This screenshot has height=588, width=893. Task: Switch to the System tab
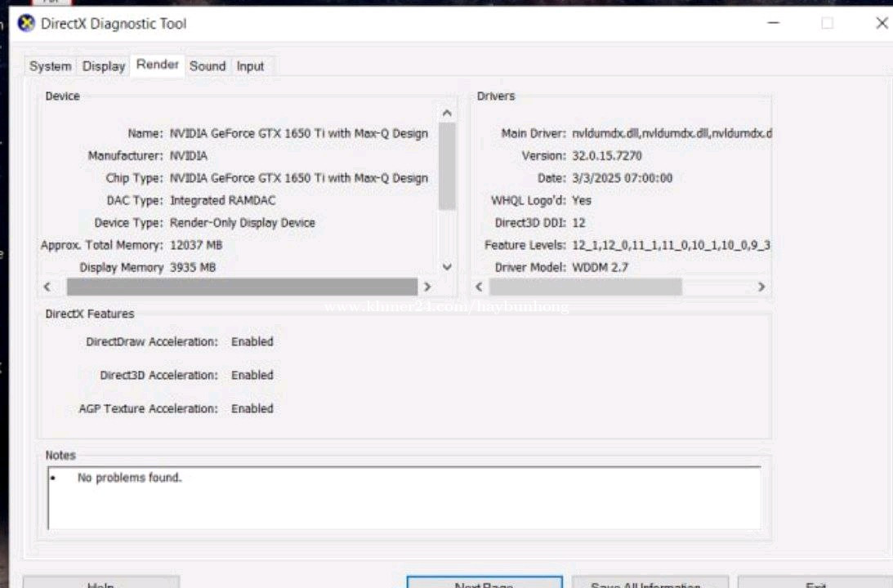tap(50, 66)
